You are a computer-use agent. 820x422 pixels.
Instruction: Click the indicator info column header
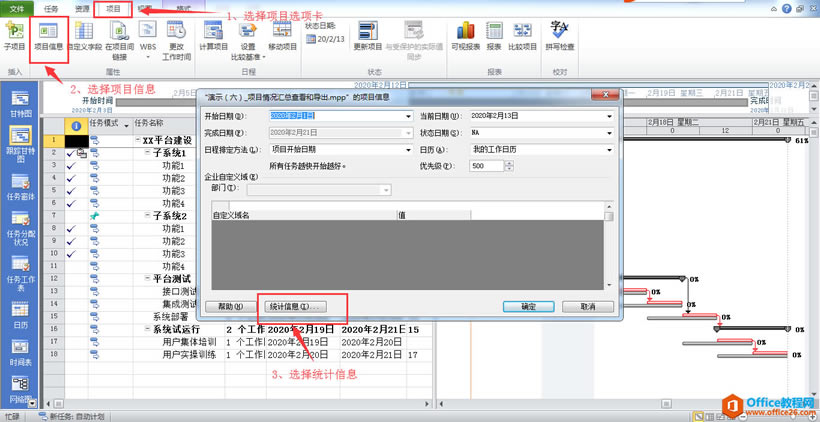76,125
